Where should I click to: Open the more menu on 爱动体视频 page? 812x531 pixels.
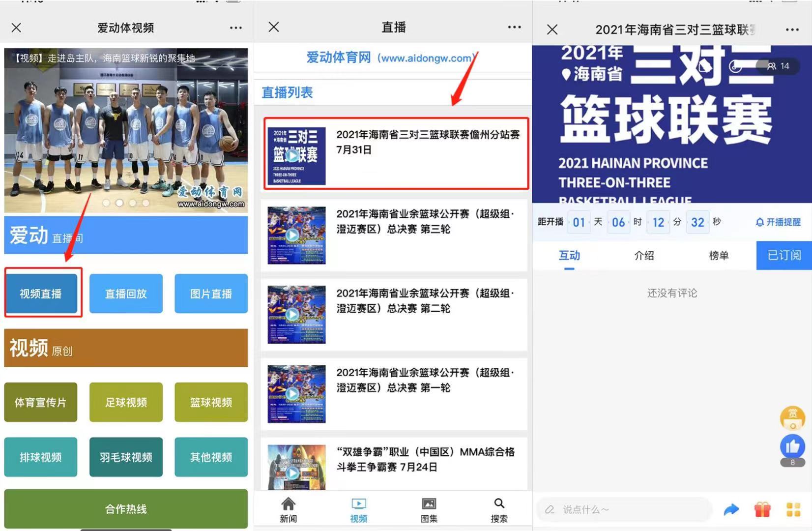pos(236,28)
